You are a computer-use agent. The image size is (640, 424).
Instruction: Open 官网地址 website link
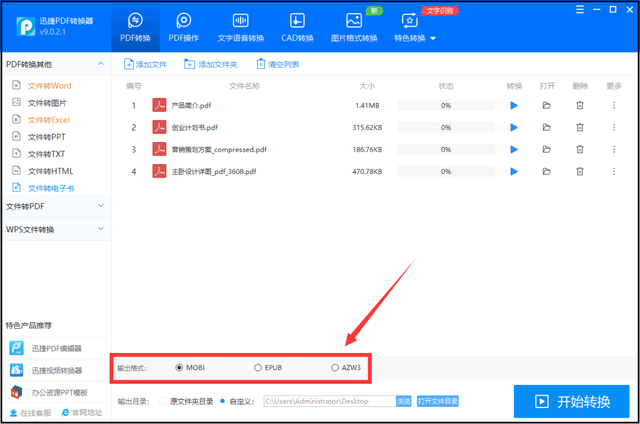82,413
